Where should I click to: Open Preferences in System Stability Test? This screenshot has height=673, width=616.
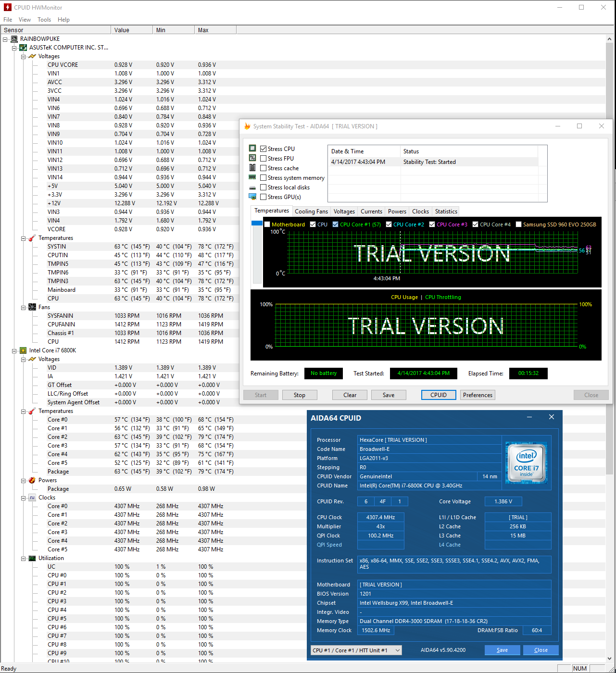point(478,395)
